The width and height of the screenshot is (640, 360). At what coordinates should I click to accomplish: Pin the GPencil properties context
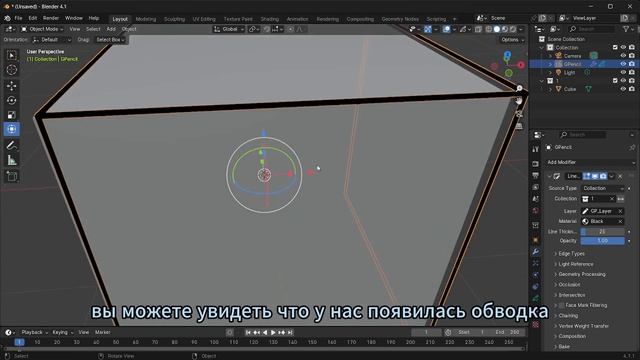tap(632, 147)
